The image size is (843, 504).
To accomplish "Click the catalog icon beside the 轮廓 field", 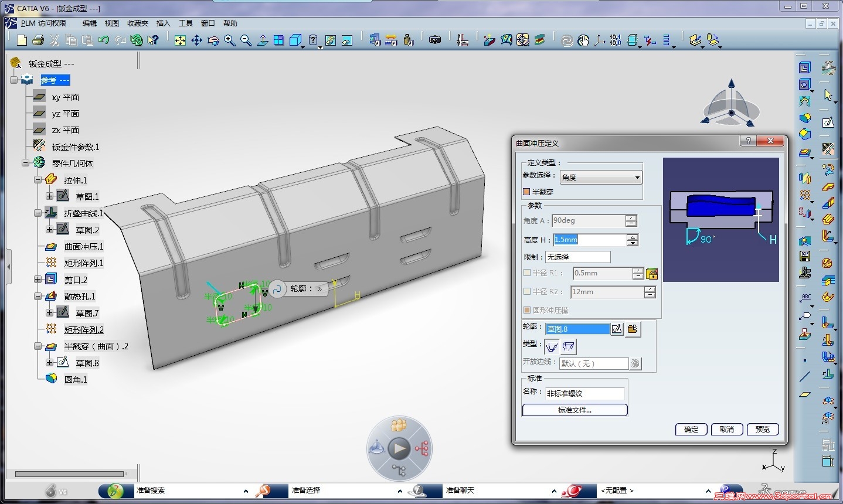I will pyautogui.click(x=632, y=329).
